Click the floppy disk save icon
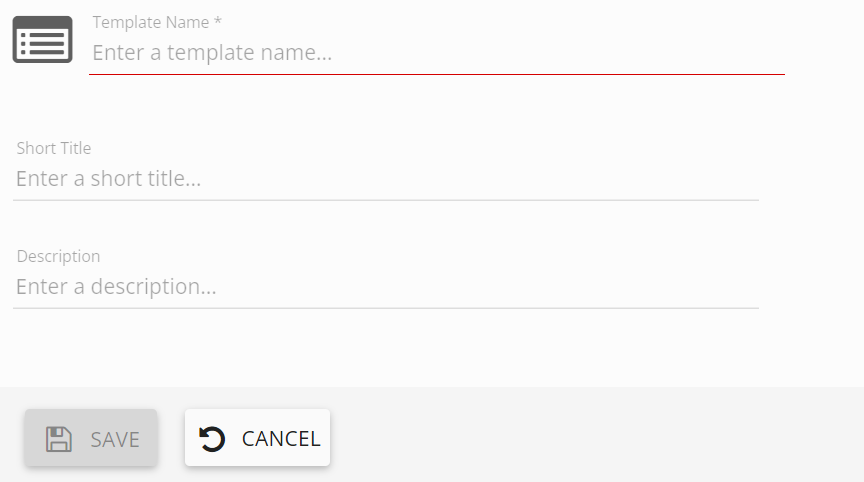The width and height of the screenshot is (864, 482). 59,439
